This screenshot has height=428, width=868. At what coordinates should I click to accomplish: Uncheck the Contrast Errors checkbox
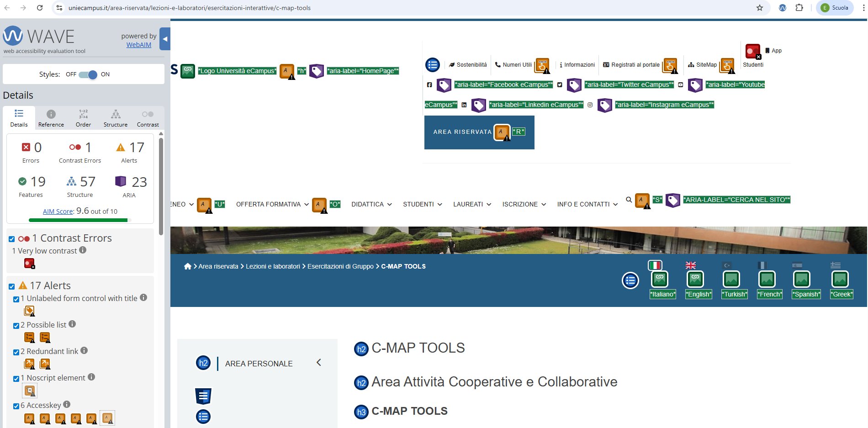(12, 239)
